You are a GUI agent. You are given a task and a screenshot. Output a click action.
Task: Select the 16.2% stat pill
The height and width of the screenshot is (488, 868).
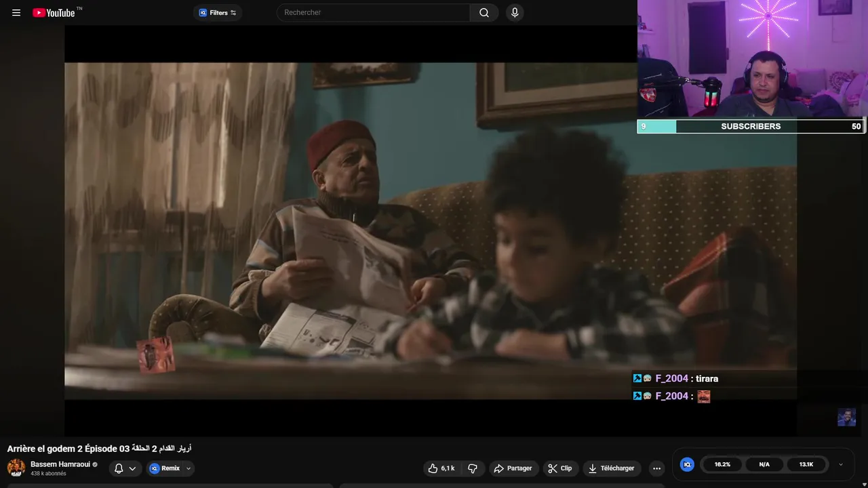tap(722, 464)
